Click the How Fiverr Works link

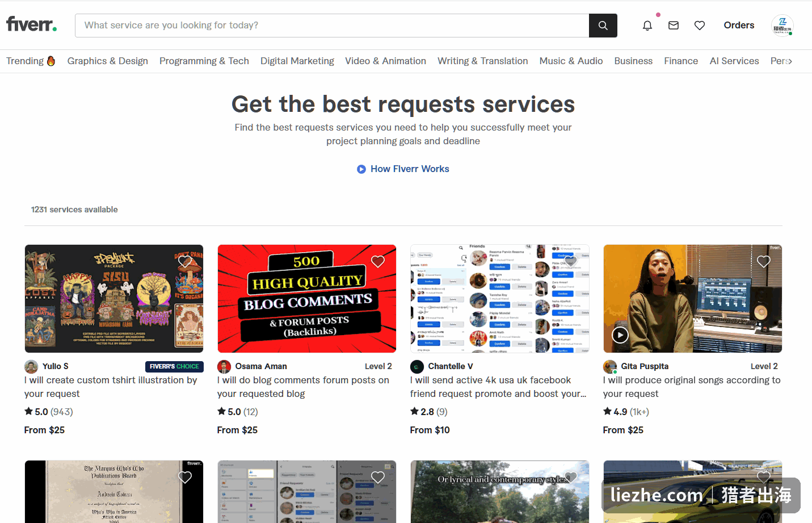[x=410, y=169]
